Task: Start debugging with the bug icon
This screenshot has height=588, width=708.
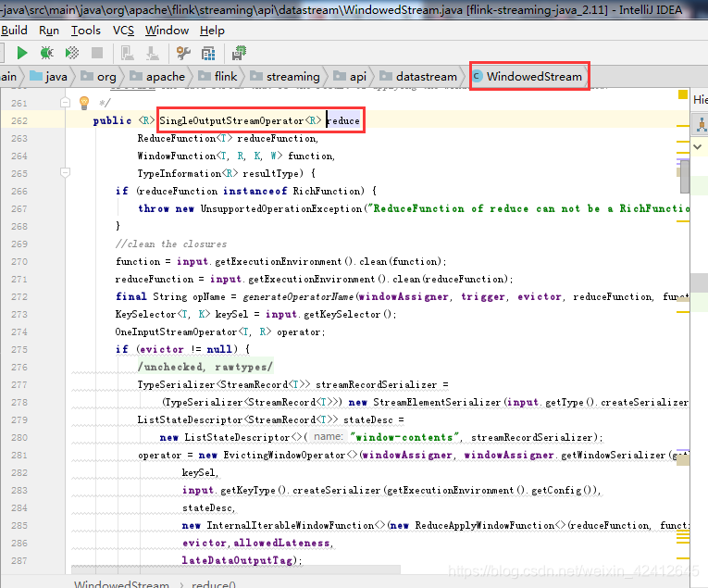Action: pyautogui.click(x=46, y=53)
